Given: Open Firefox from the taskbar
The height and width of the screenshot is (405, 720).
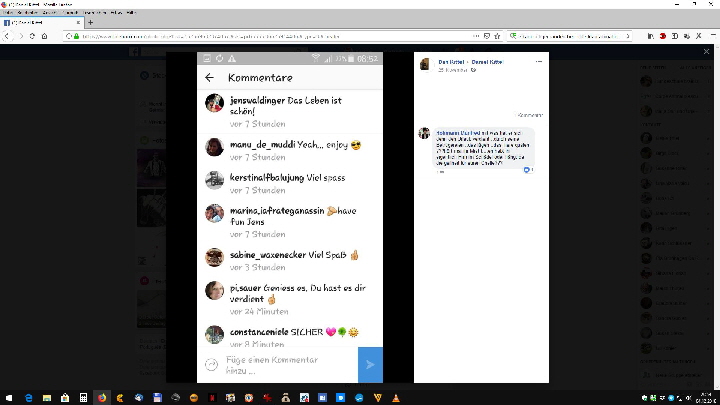Looking at the screenshot, I should click(101, 397).
